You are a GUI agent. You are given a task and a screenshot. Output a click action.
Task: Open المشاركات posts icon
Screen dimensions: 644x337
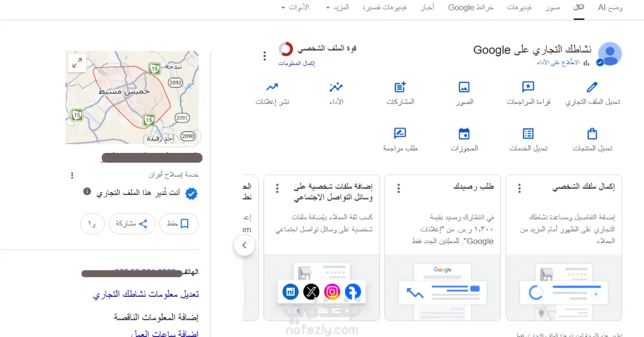400,87
